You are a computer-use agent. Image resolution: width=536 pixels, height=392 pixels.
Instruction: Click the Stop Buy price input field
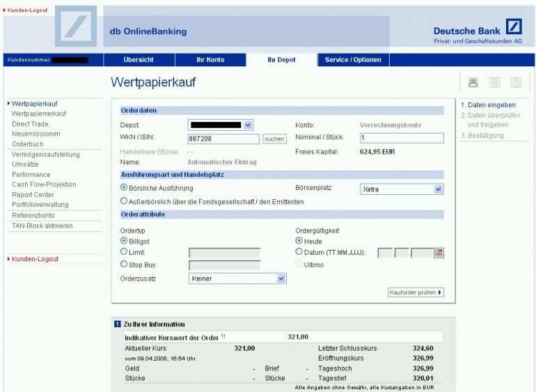[224, 265]
